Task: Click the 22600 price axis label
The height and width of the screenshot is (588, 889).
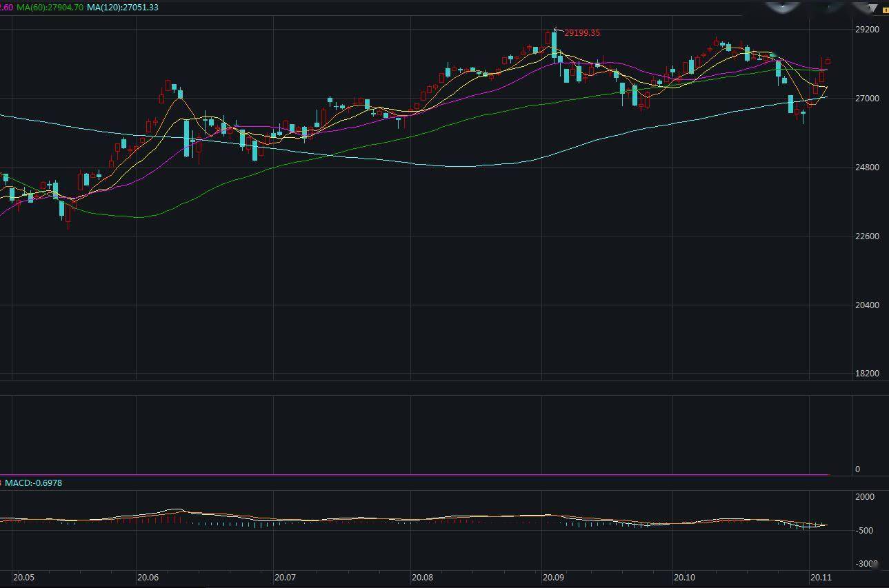Action: click(x=867, y=236)
